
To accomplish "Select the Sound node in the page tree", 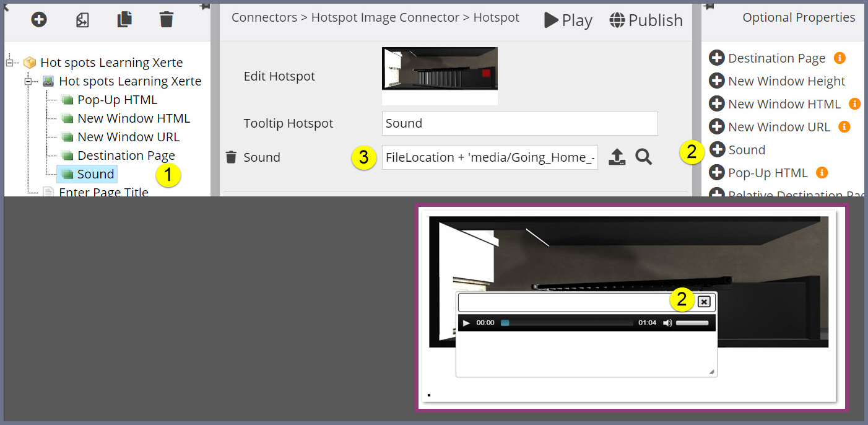I will click(95, 173).
